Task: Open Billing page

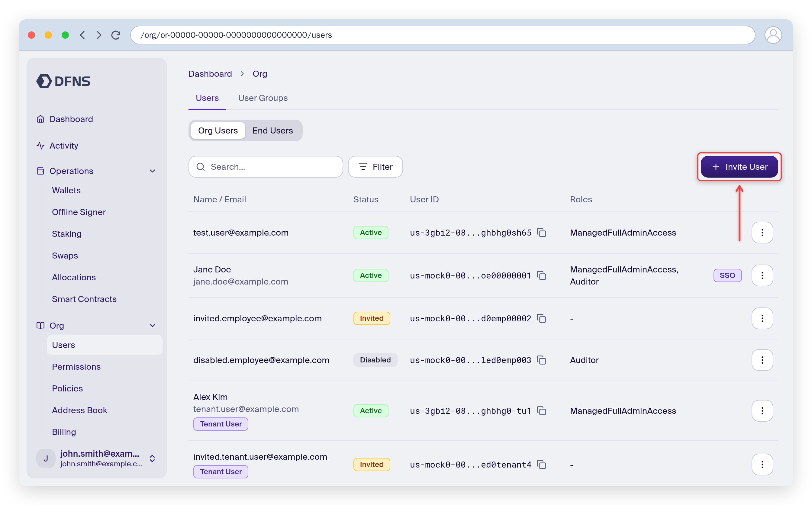Action: tap(64, 432)
